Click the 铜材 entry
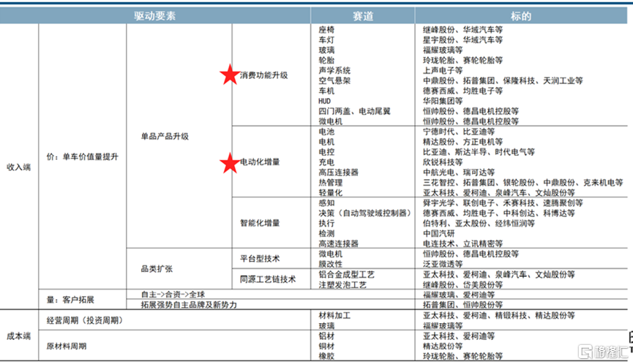The height and width of the screenshot is (364, 633). point(326,346)
